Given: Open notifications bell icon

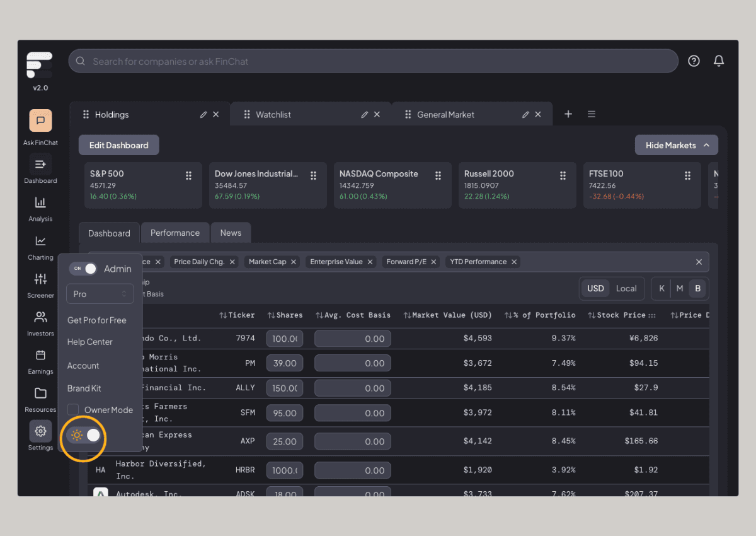Looking at the screenshot, I should pos(719,61).
